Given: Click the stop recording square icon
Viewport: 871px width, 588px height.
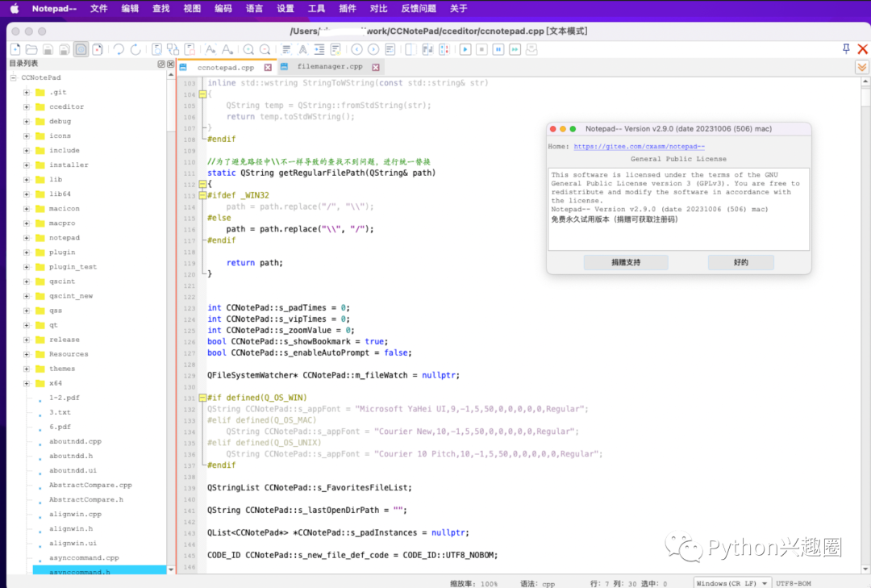Looking at the screenshot, I should point(481,49).
